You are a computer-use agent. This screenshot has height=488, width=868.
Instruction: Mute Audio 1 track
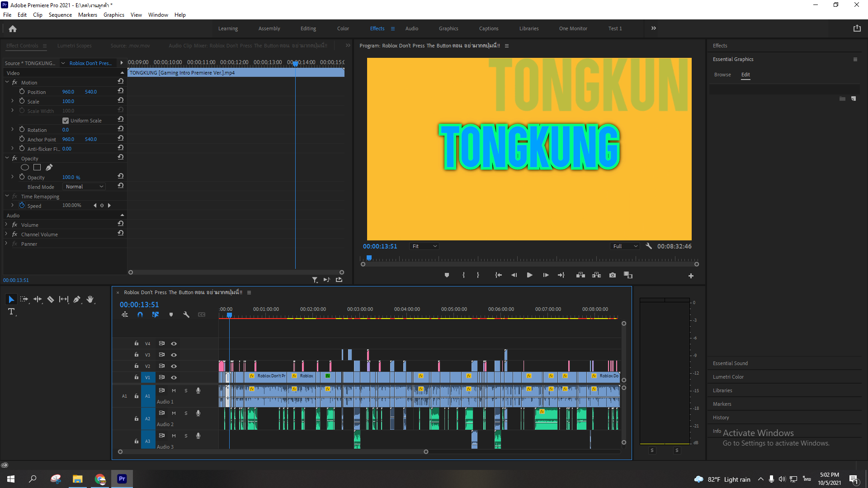tap(174, 390)
